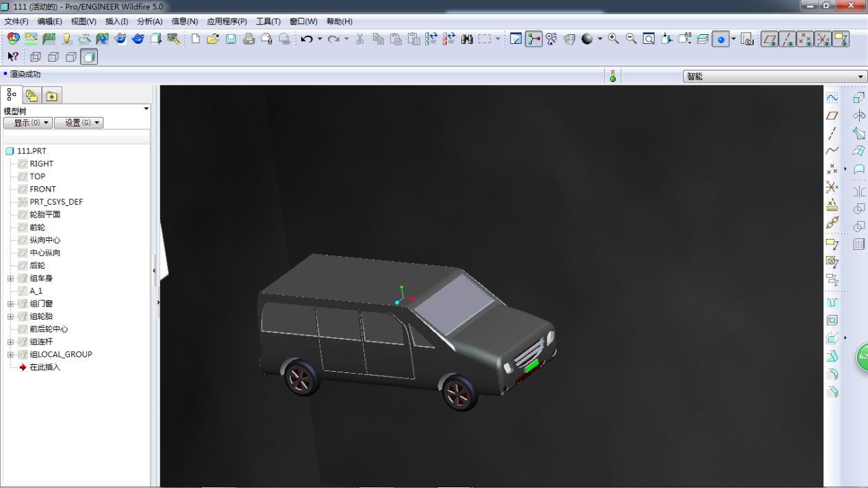Open the 文件(F) menu

(x=16, y=21)
